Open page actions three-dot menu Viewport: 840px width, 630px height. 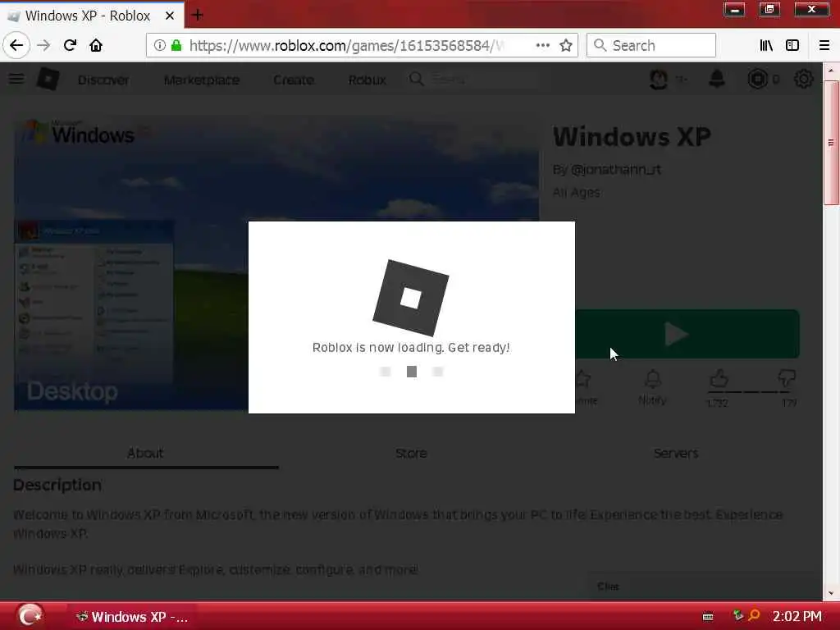543,46
